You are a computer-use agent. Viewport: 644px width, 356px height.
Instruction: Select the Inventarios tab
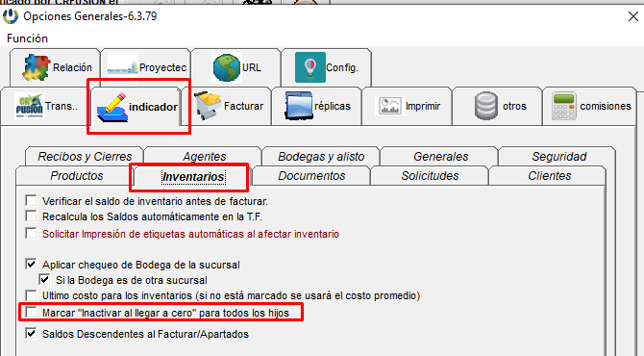(x=193, y=177)
